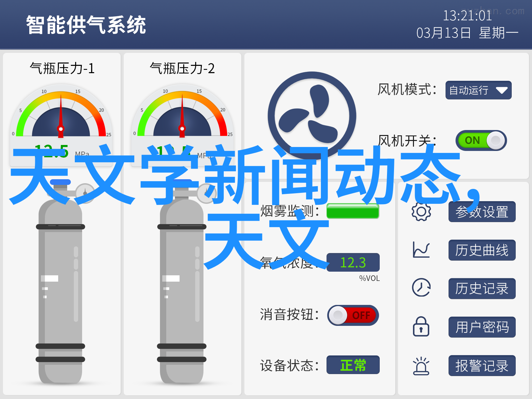This screenshot has height=399, width=532.
Task: Click the padlock icon beside 用户密码
Action: coord(421,327)
